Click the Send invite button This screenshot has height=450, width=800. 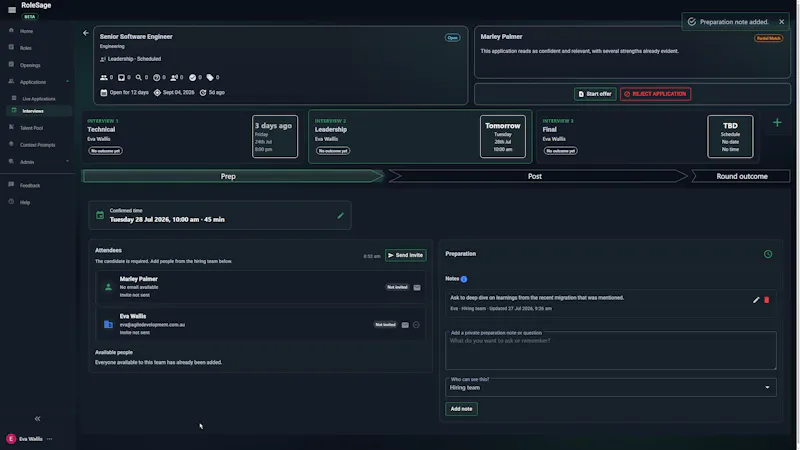click(x=406, y=255)
